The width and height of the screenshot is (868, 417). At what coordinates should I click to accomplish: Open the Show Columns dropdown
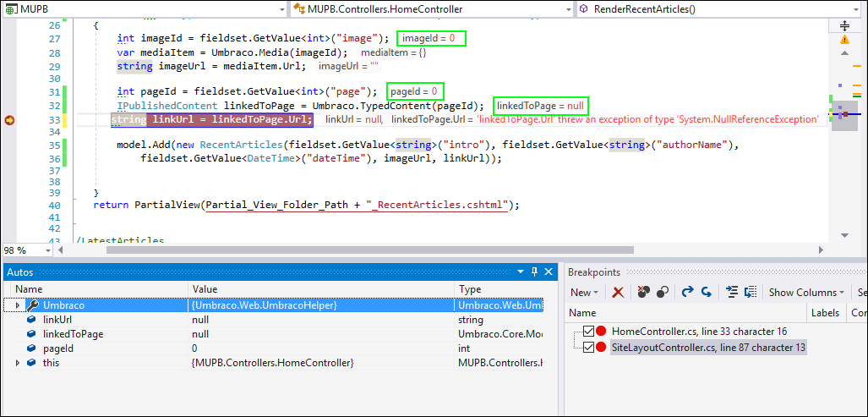[806, 293]
